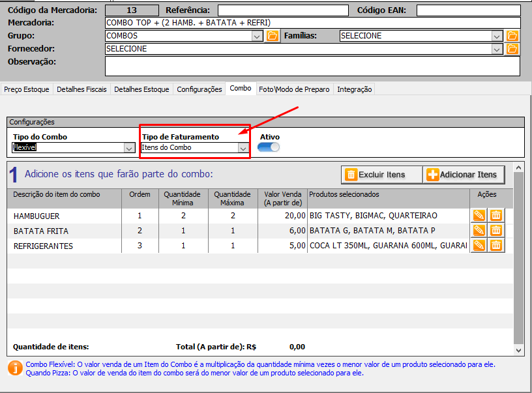Open the Grupo COMBOS dropdown

258,36
